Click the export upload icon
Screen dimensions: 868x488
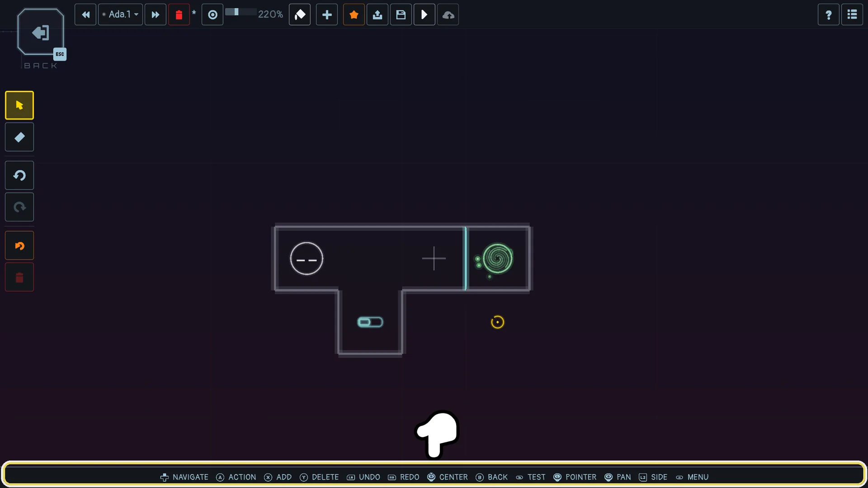tap(377, 15)
